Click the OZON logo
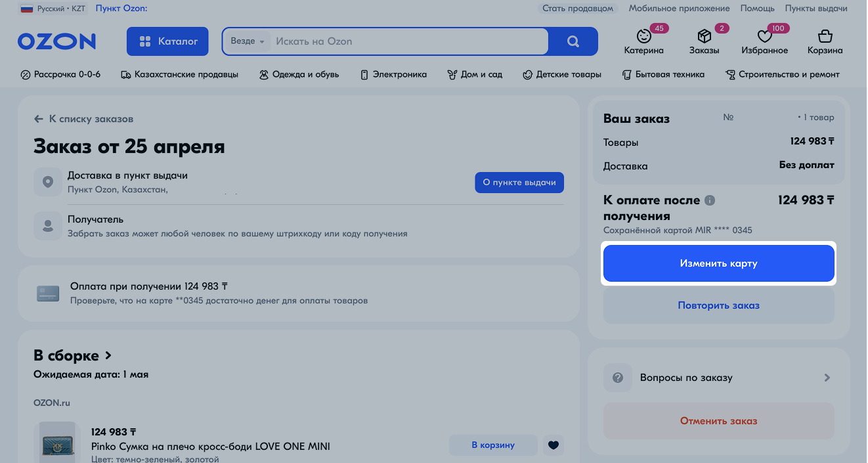The image size is (868, 463). click(57, 41)
